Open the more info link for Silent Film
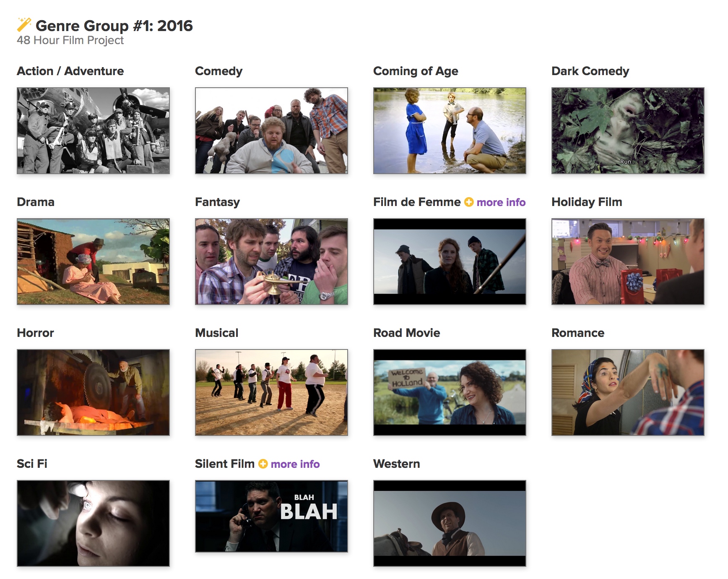 click(295, 464)
